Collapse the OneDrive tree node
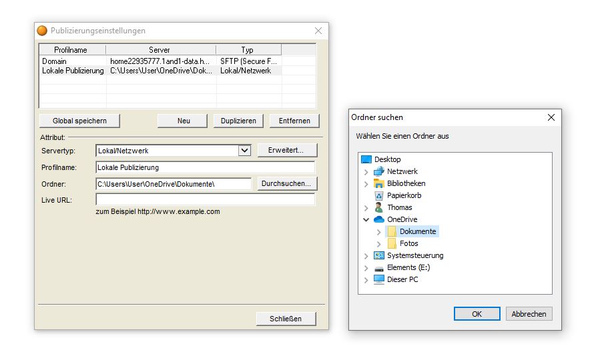Image resolution: width=596 pixels, height=364 pixels. click(366, 219)
